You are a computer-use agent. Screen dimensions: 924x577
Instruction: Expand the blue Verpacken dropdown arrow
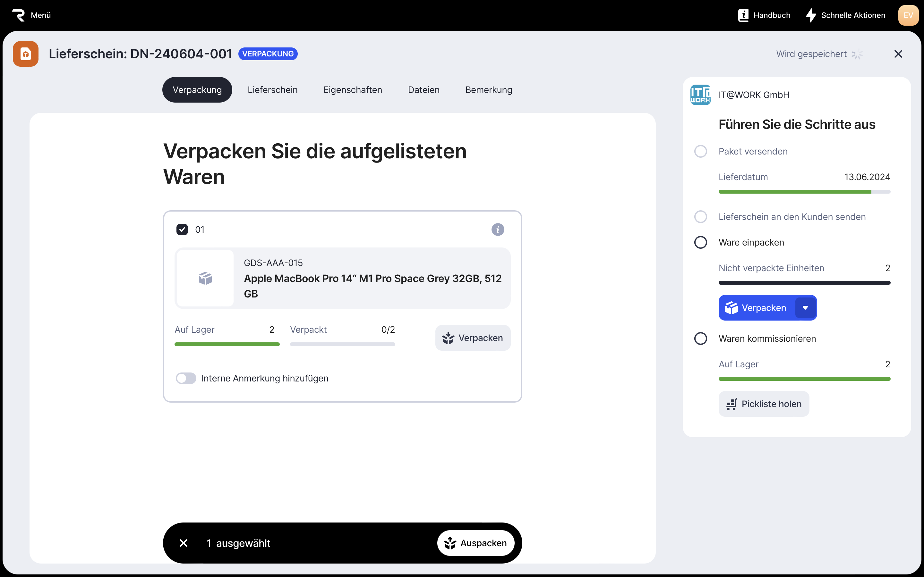tap(805, 308)
